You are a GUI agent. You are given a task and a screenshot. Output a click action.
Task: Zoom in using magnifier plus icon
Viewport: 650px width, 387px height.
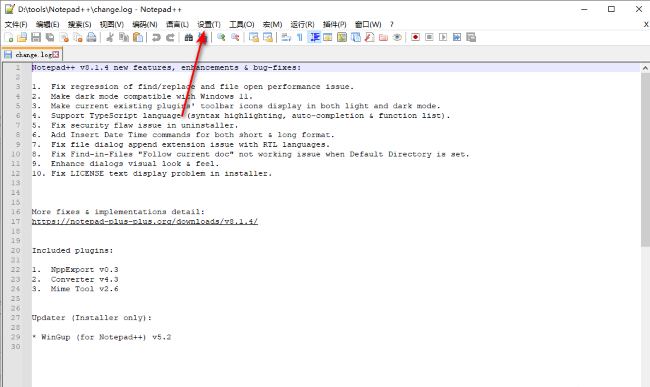221,38
